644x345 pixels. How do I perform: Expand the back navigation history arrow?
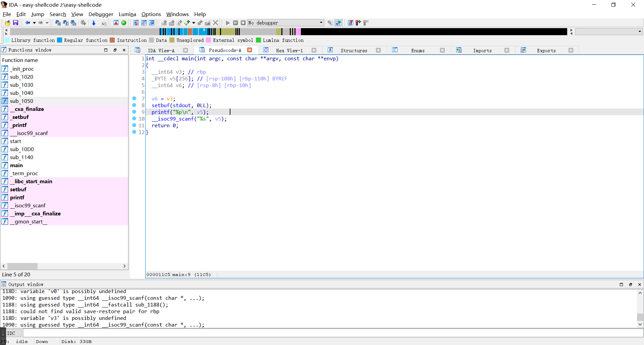tap(34, 23)
